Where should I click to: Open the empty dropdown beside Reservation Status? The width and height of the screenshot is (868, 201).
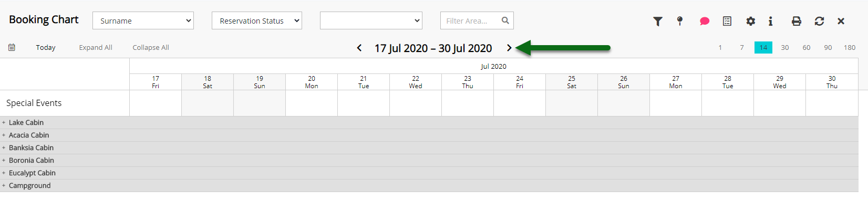(371, 20)
